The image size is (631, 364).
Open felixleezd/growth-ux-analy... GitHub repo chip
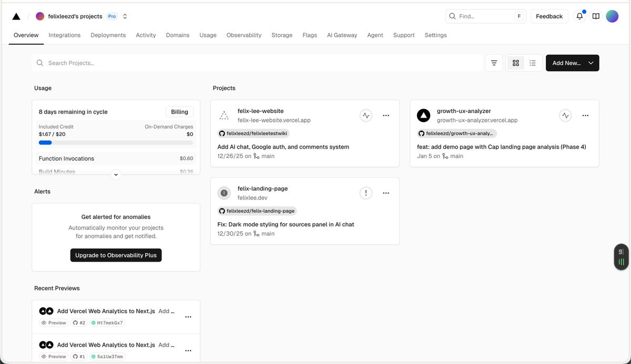(x=457, y=133)
